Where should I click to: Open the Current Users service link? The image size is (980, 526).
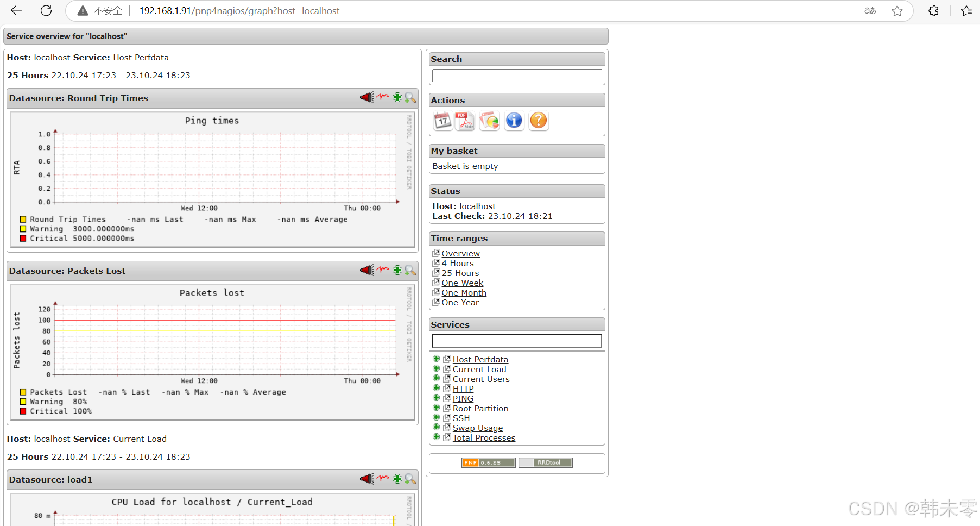(481, 379)
